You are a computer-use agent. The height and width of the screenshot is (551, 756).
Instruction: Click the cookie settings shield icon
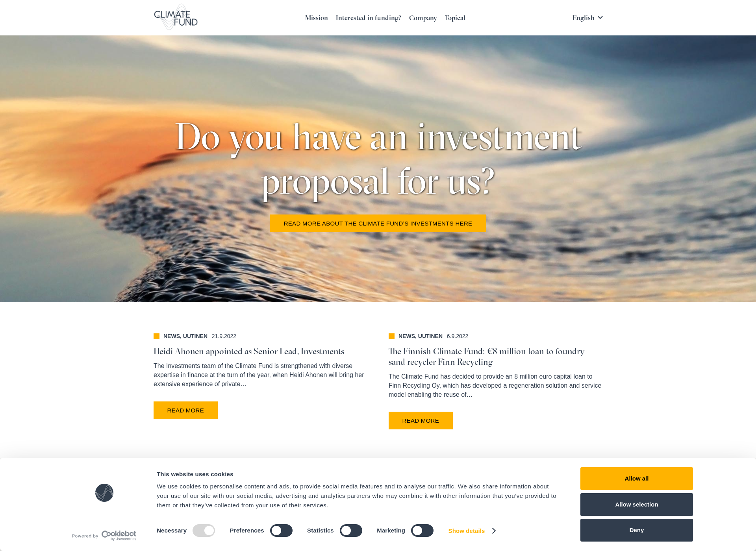pyautogui.click(x=104, y=493)
